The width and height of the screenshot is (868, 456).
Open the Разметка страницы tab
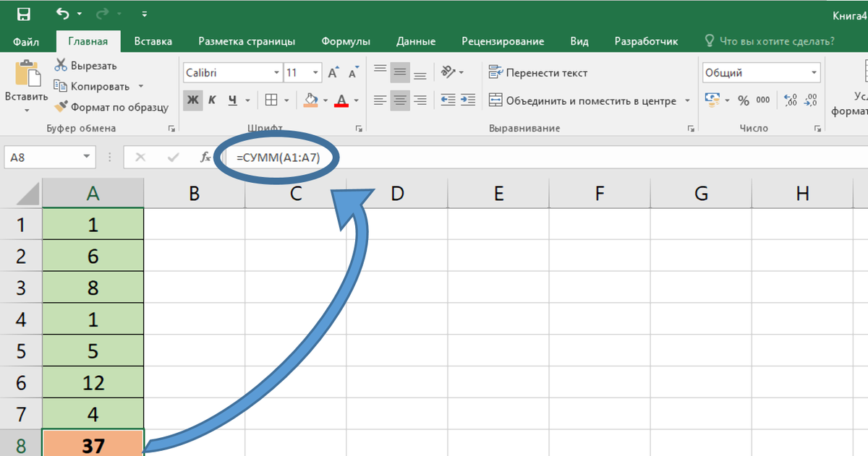click(247, 42)
